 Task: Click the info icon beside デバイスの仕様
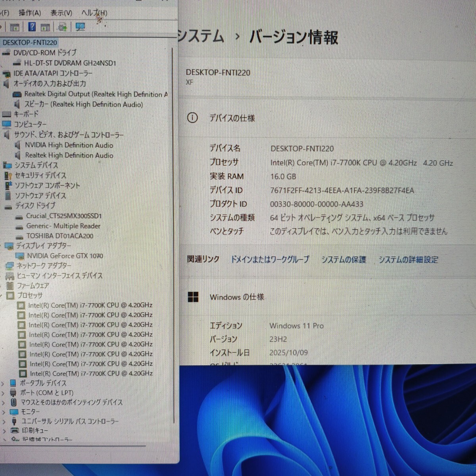coord(192,118)
